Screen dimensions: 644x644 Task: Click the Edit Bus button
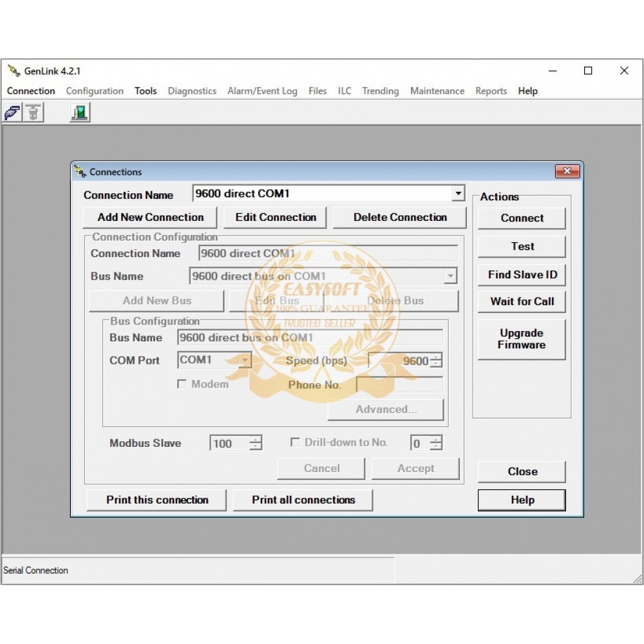[x=277, y=301]
